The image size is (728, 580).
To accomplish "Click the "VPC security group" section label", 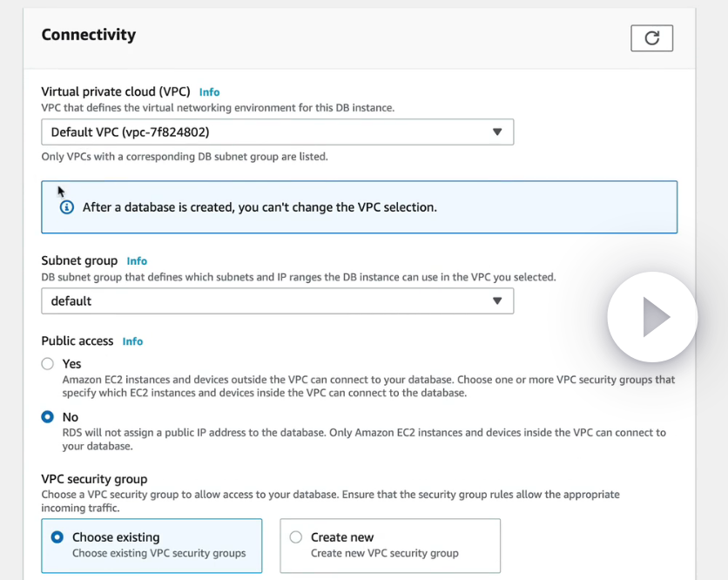I will 94,479.
